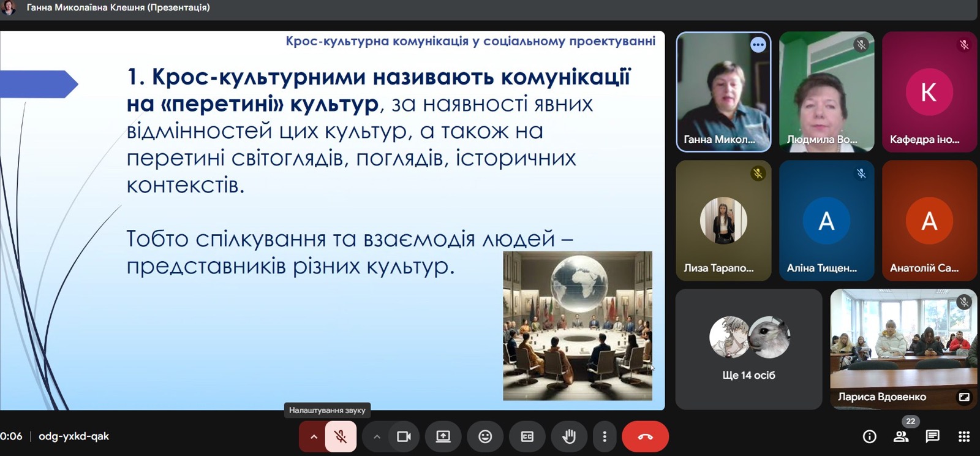Image resolution: width=980 pixels, height=456 pixels.
Task: Expand video settings arrow beside camera
Action: point(377,436)
